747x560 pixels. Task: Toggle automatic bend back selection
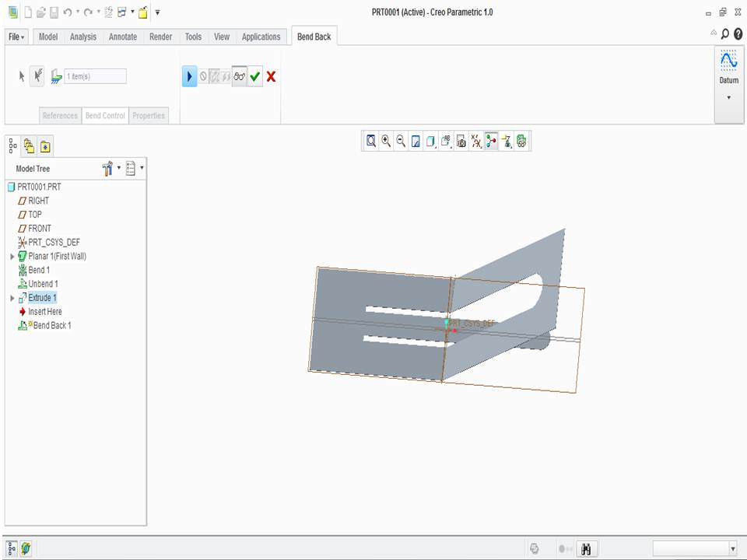[37, 76]
